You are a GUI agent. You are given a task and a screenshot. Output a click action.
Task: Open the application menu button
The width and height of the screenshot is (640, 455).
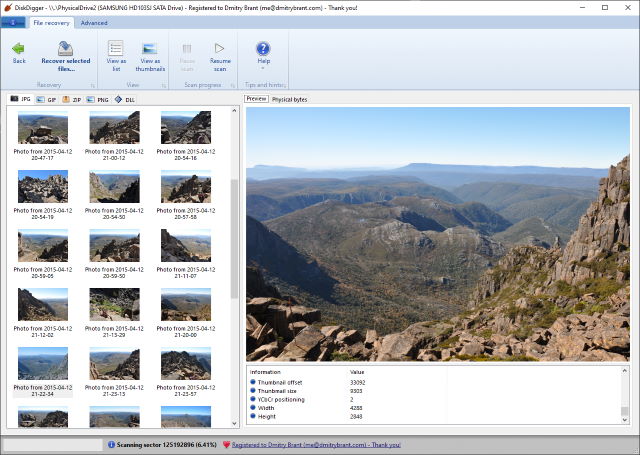pos(13,23)
